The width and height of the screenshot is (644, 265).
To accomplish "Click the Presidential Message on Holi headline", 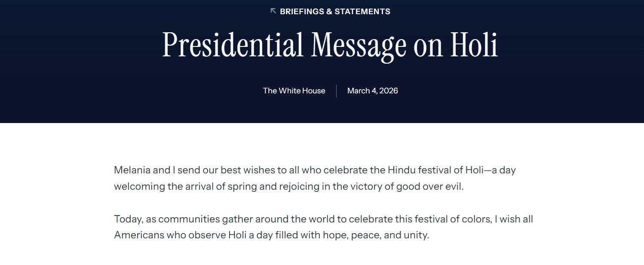I will (x=330, y=45).
